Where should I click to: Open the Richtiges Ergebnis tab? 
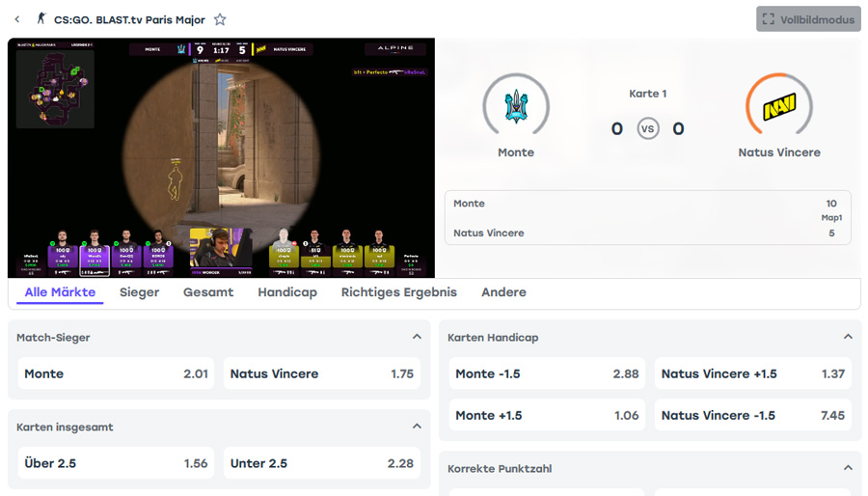click(x=399, y=292)
